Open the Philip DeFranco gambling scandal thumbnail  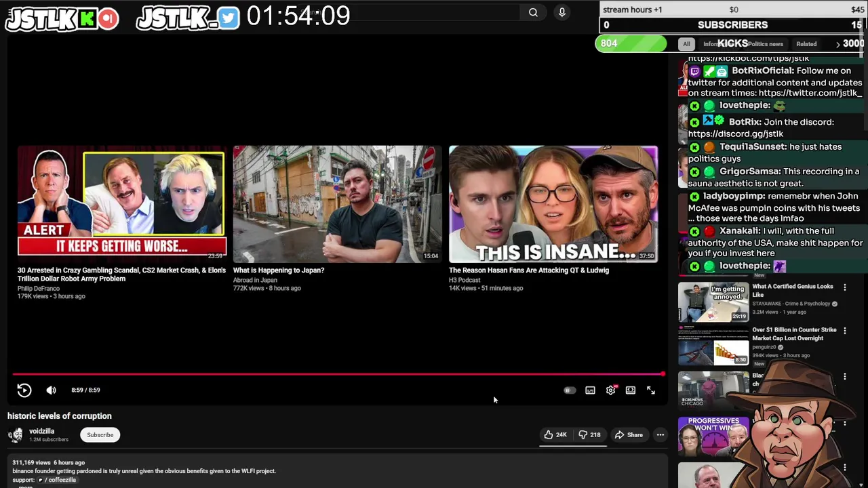(x=122, y=204)
